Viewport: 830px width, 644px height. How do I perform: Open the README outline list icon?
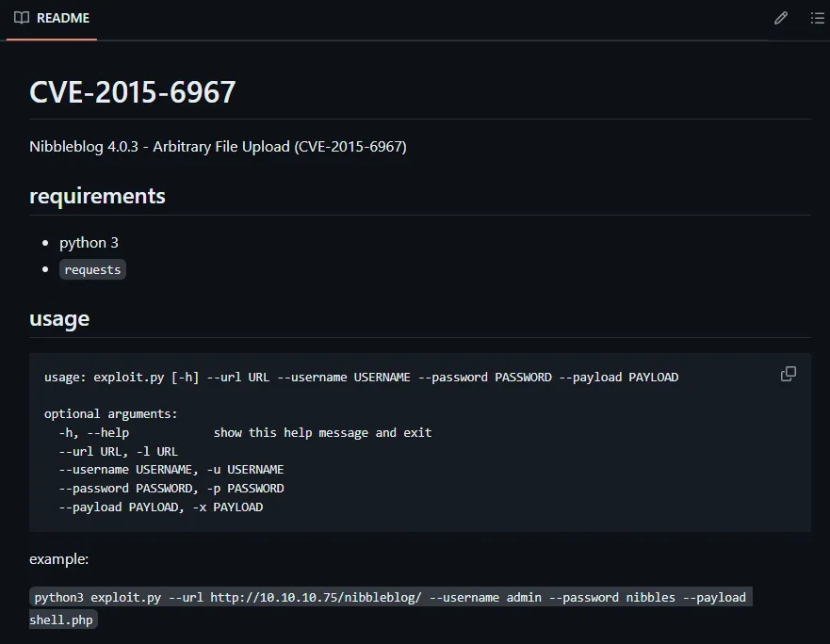click(818, 18)
